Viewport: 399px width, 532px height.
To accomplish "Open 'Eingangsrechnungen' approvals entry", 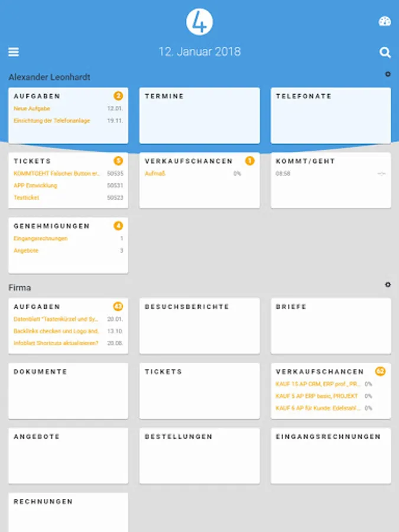I will tap(41, 239).
